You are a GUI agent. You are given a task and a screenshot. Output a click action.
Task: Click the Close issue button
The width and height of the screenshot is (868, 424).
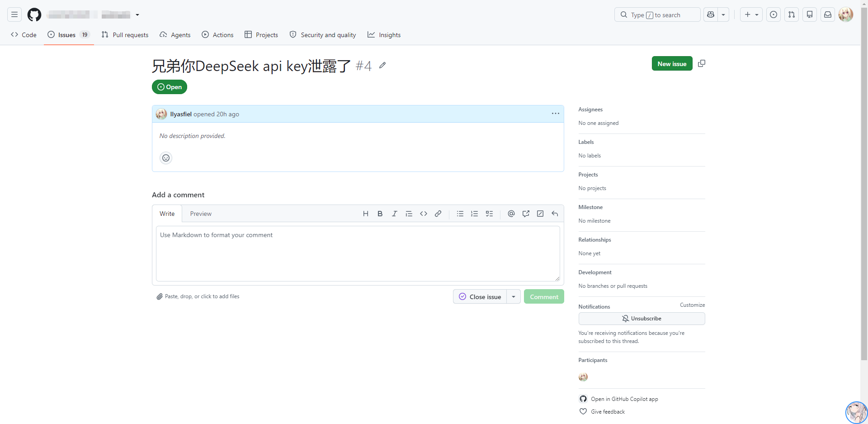(480, 297)
